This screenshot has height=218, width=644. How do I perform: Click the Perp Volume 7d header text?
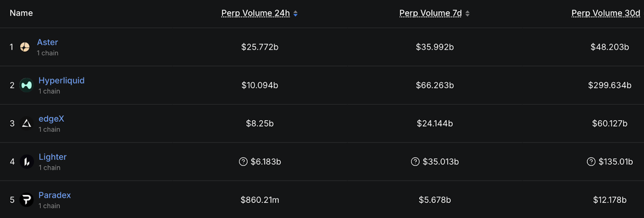click(x=430, y=13)
